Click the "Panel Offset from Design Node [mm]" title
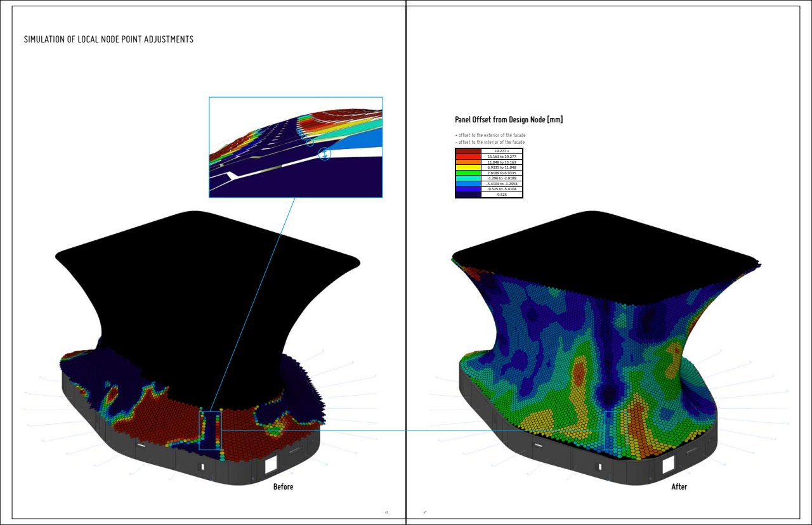812x525 pixels. tap(509, 120)
